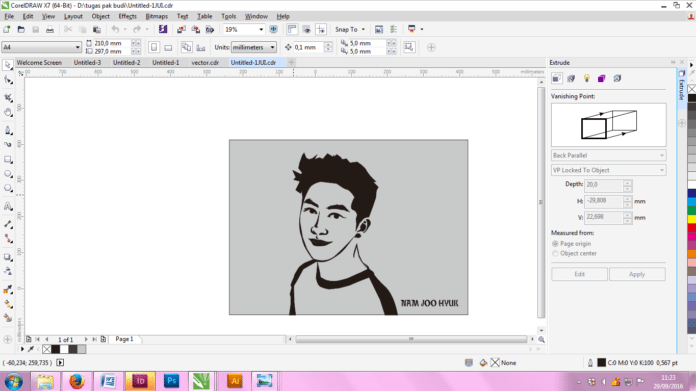Open Extrude rotation settings icon
The height and width of the screenshot is (391, 696).
pos(571,79)
